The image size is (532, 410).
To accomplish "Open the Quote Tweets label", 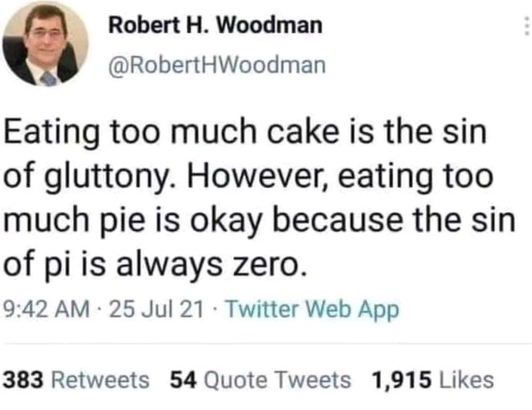I will (x=277, y=380).
